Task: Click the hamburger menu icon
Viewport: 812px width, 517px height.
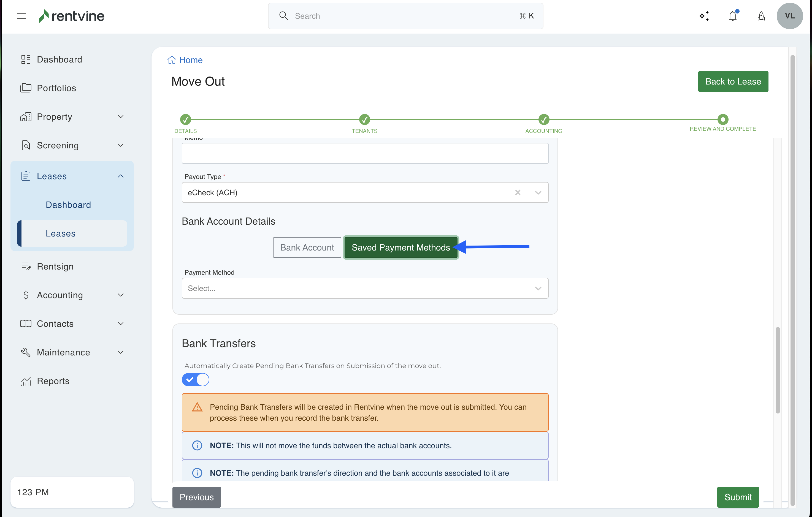Action: tap(21, 16)
